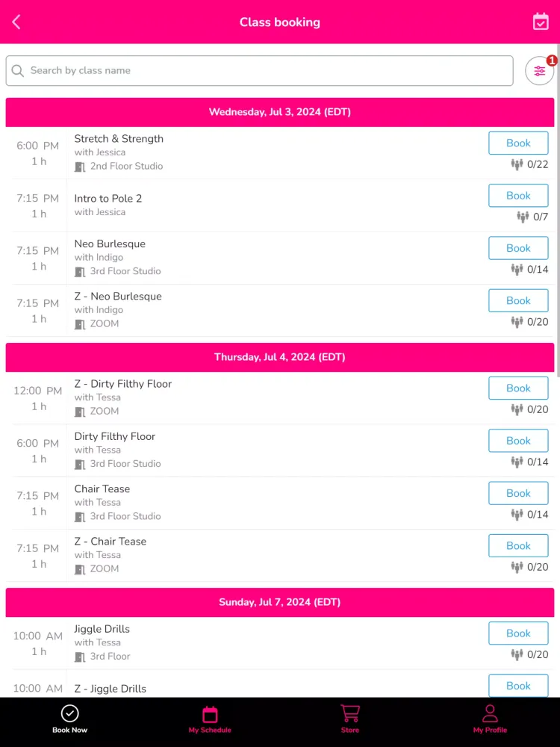Book the Z - Dirty Filthy Floor class

coord(518,388)
